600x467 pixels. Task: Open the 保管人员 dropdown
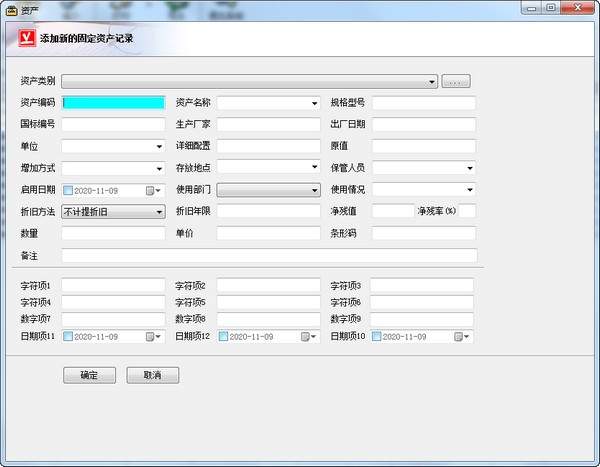point(470,168)
